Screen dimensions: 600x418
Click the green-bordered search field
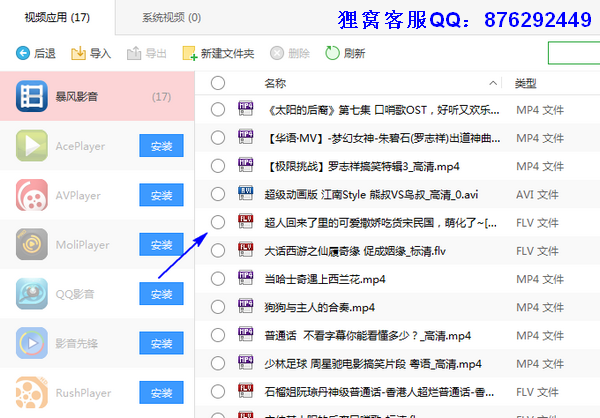click(x=574, y=53)
